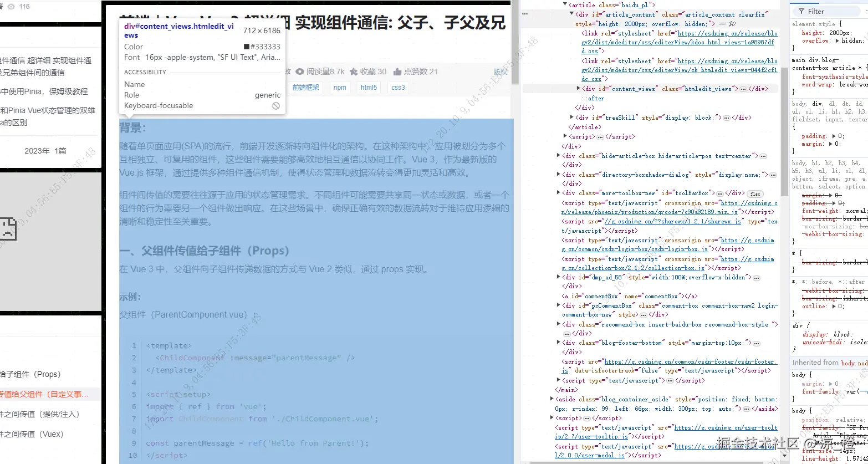Click the ellipsis under the recommend-box div tag
Screen dimensions: 868x464
(566, 334)
